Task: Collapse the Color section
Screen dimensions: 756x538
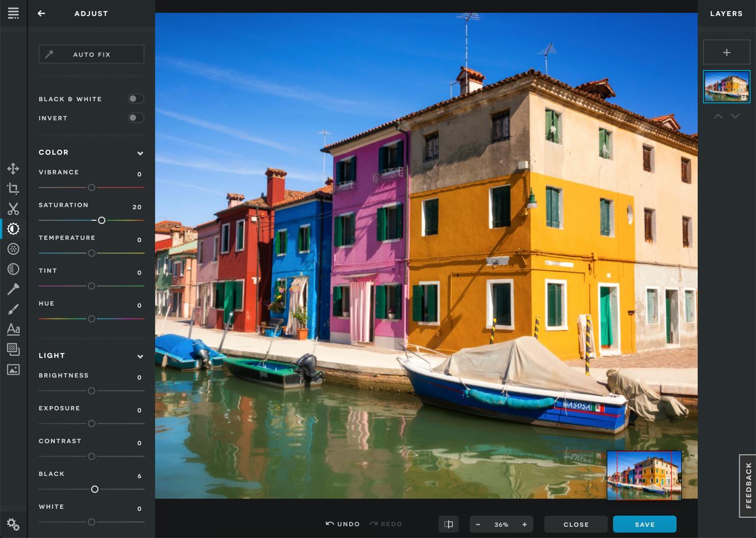Action: click(140, 153)
